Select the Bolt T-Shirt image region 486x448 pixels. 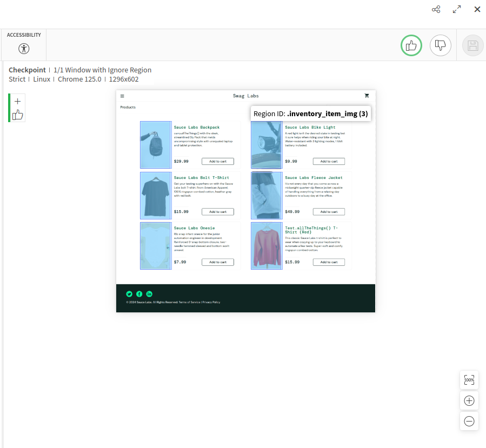pyautogui.click(x=156, y=196)
